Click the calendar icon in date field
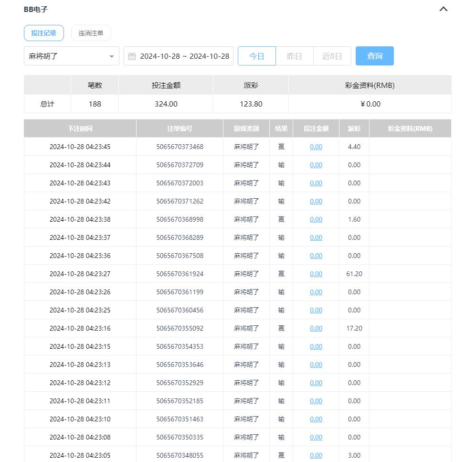Screen dimensions: 476x462 tap(132, 56)
